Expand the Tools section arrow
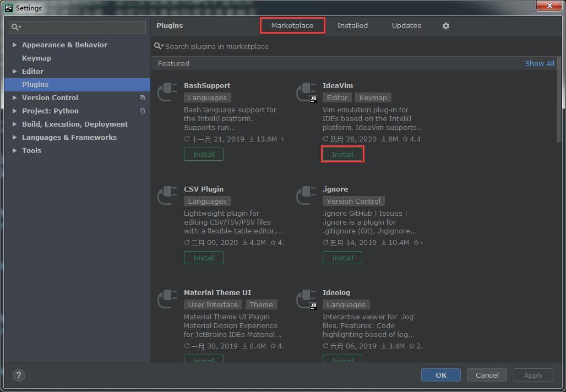 14,150
